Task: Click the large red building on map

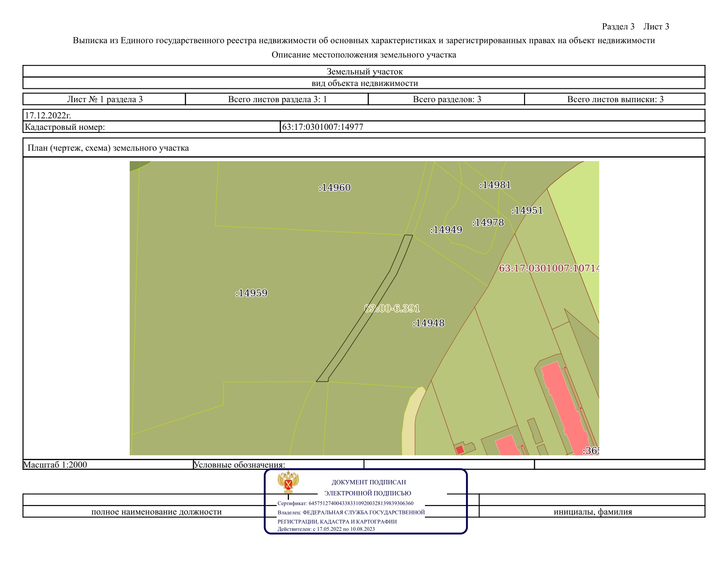Action: (565, 406)
